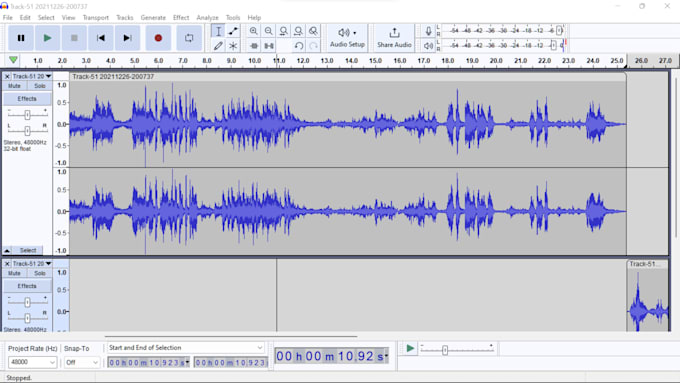Viewport: 680px width, 383px height.
Task: Open the File menu
Action: pyautogui.click(x=7, y=18)
